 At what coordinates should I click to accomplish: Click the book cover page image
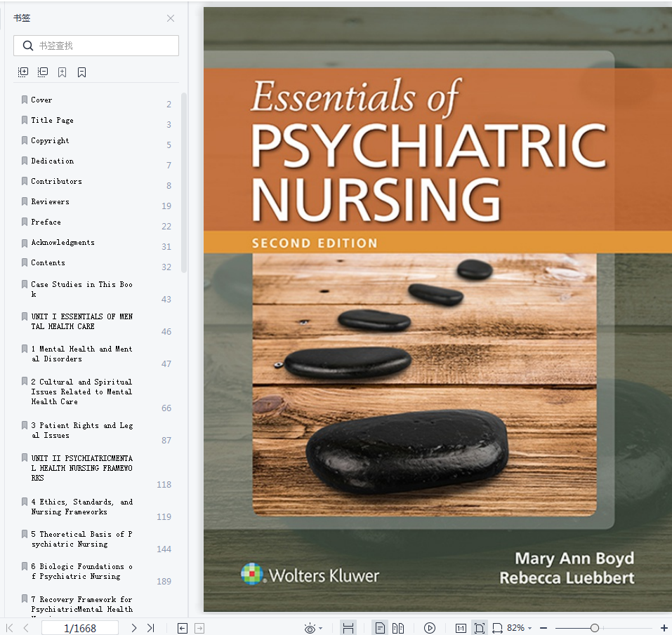(x=437, y=309)
